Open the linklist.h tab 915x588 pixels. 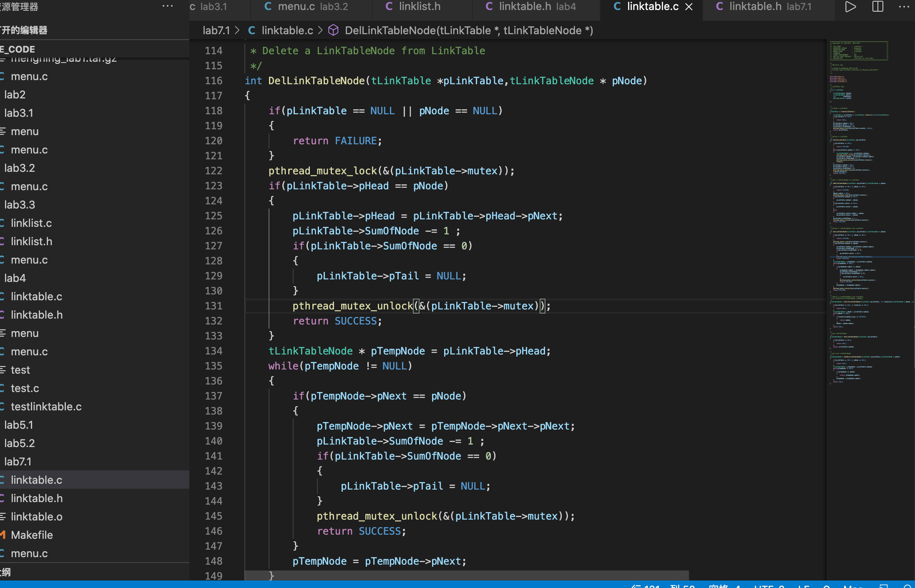point(419,7)
